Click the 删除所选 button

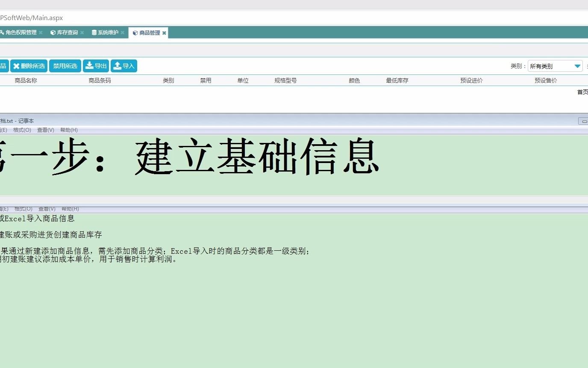[29, 66]
